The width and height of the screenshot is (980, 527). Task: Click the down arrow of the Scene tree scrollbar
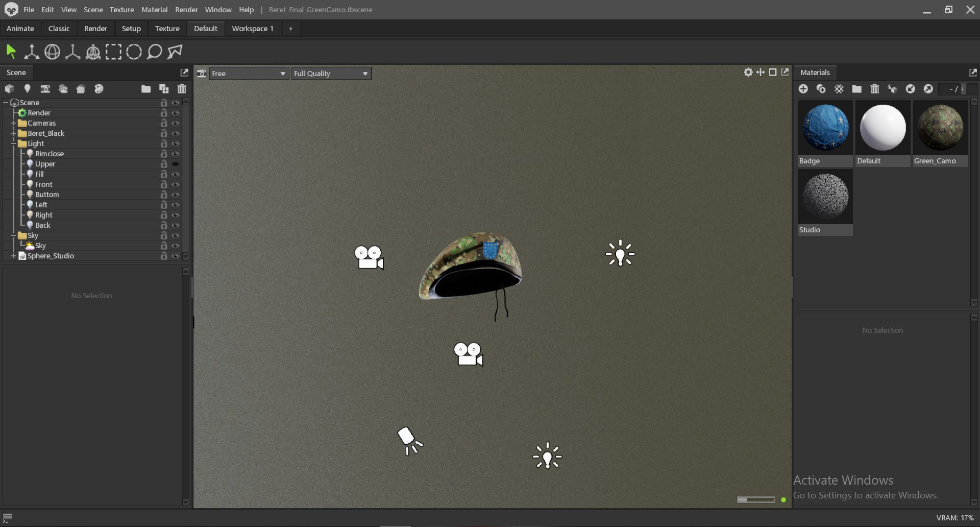[x=186, y=256]
